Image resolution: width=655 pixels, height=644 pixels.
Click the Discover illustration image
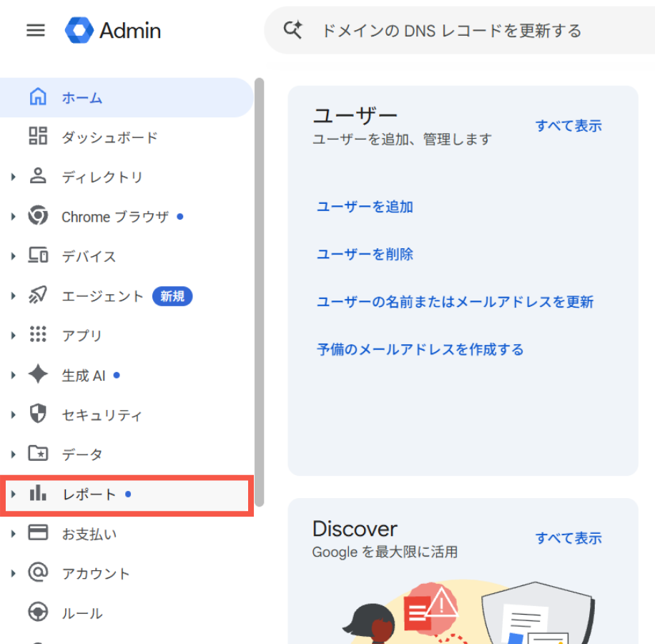tap(468, 612)
